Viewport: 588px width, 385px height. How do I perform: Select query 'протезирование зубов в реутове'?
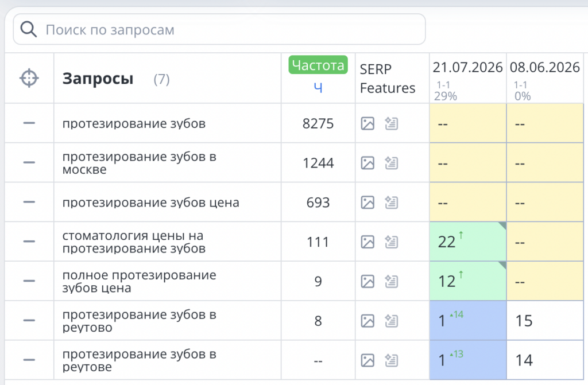point(139,360)
